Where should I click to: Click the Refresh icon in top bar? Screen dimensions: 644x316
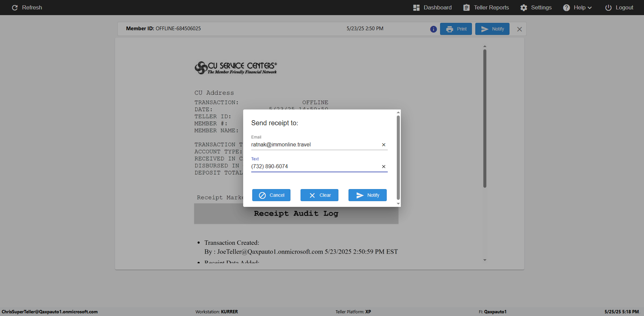pos(15,7)
